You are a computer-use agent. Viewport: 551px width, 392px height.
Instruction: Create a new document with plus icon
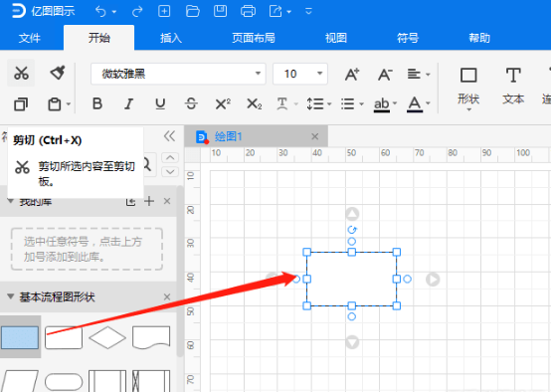[164, 11]
